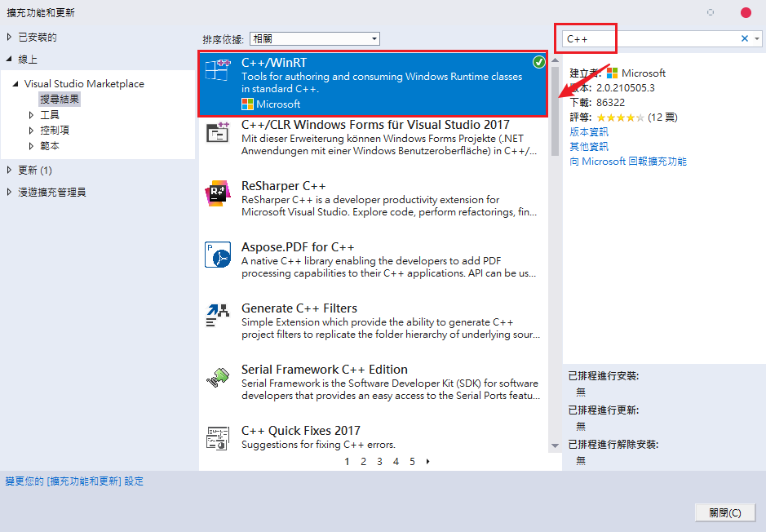Image resolution: width=766 pixels, height=532 pixels.
Task: Click download count 86322
Action: [611, 103]
